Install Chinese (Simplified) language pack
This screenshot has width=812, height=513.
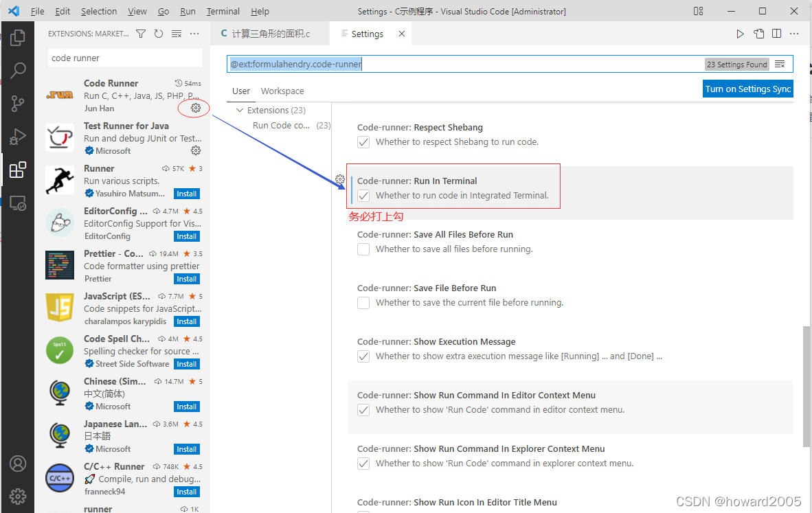pos(186,407)
